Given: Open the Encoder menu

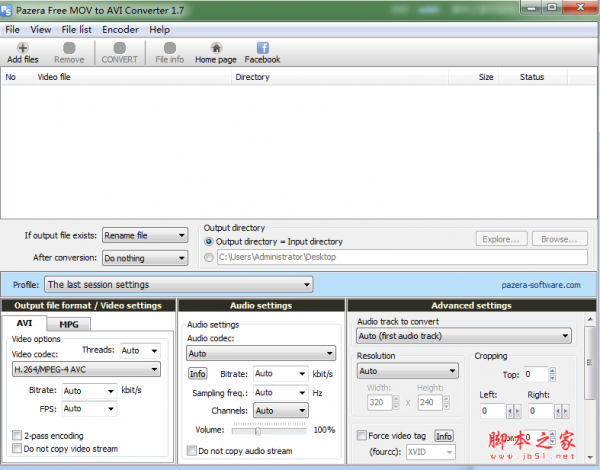Looking at the screenshot, I should 120,30.
